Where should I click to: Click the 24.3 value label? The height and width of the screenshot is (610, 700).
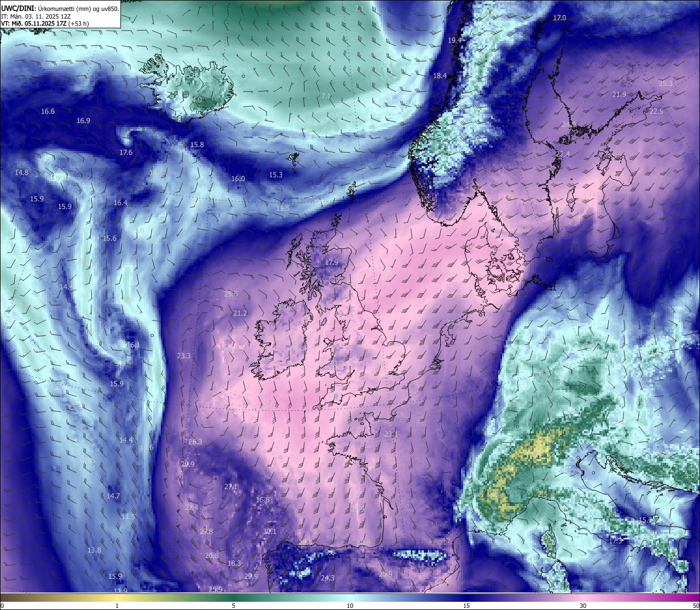click(x=328, y=578)
